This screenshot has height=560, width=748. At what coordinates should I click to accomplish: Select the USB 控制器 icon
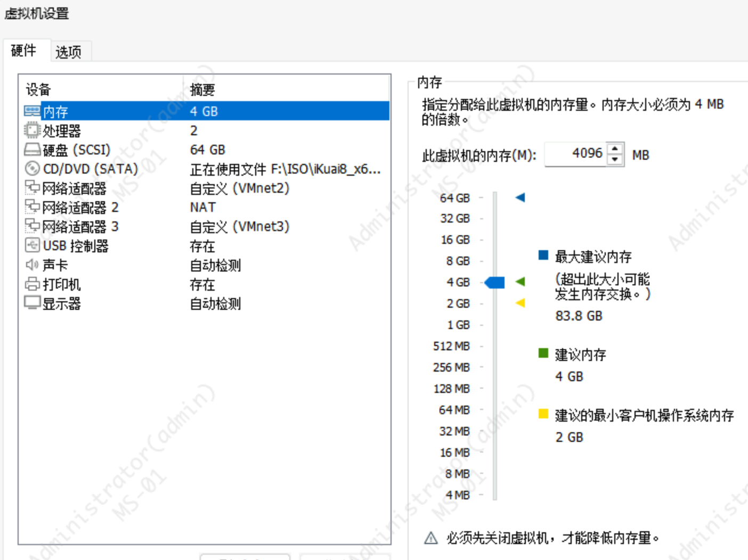tap(32, 245)
